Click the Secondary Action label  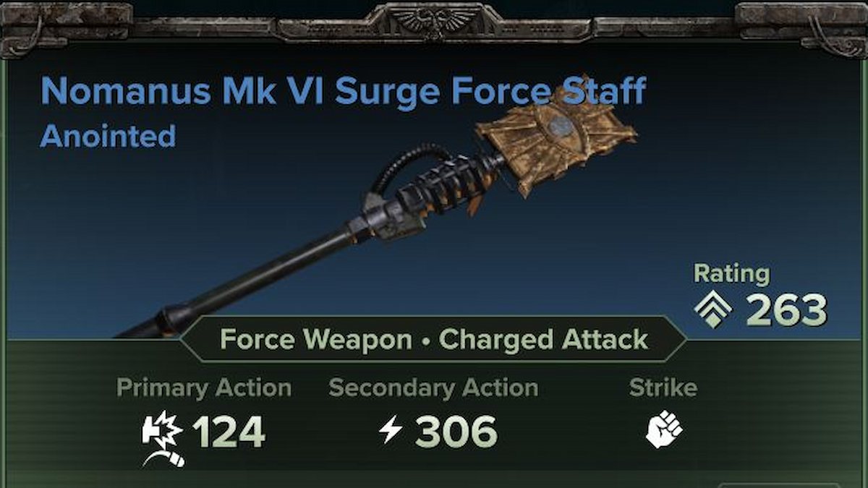pos(433,388)
